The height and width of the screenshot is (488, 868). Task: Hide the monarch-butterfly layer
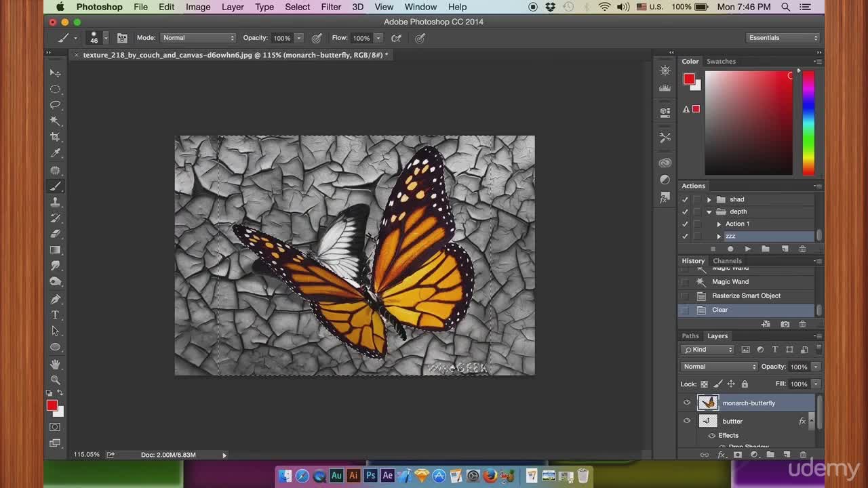[x=686, y=403]
